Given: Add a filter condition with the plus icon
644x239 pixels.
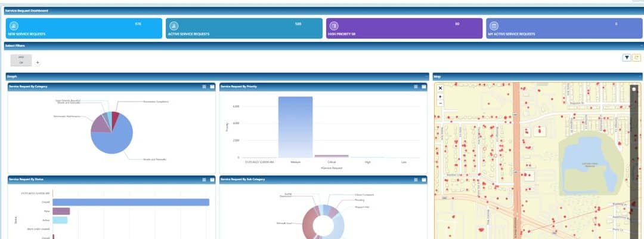Looking at the screenshot, I should [38, 62].
